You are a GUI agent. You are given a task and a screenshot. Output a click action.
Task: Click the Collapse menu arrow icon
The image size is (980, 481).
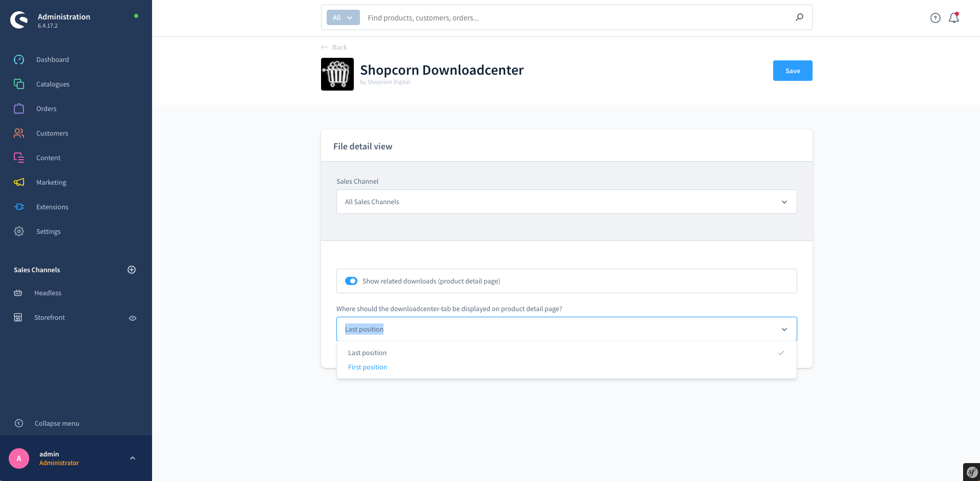19,423
